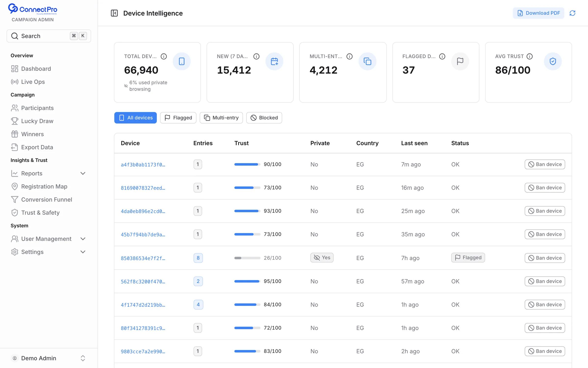Viewport: 588px width, 368px height.
Task: Open device link 4da0eb896e2cd0…
Action: [143, 211]
